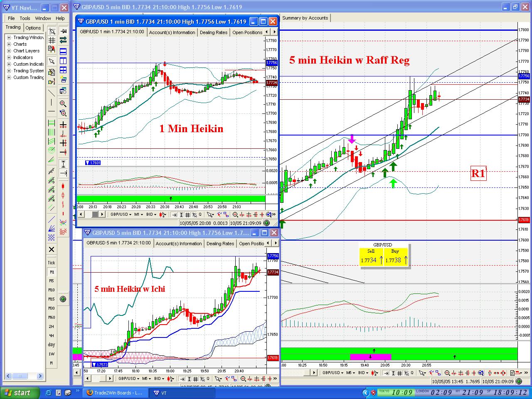Expand Charts tree node
Viewport: 532px width, 399px height.
(9, 44)
